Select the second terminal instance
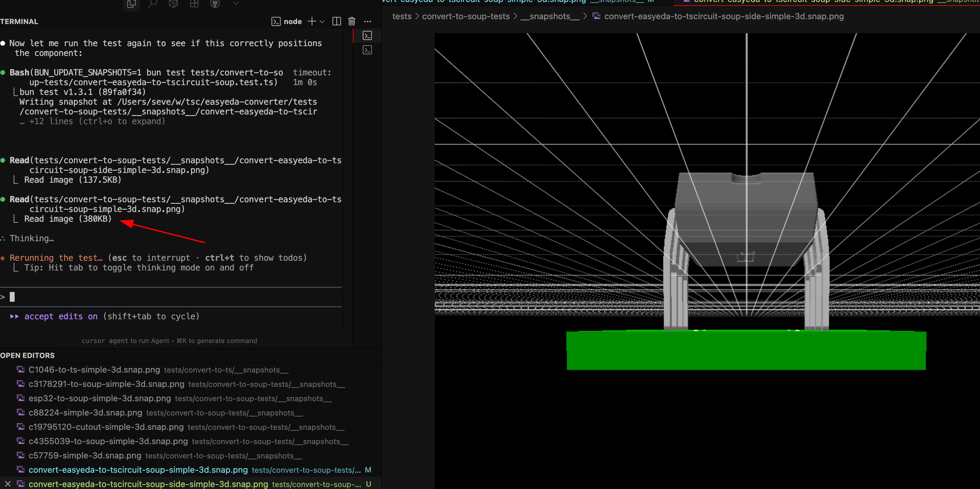This screenshot has width=980, height=489. point(367,50)
